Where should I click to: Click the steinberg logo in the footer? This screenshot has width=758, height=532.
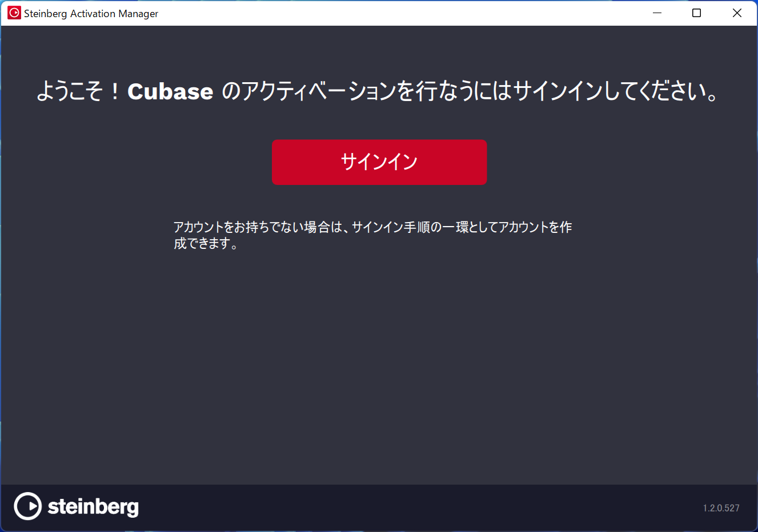(77, 506)
